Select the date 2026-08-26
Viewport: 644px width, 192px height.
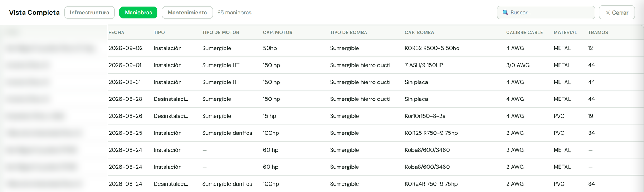[x=125, y=116]
